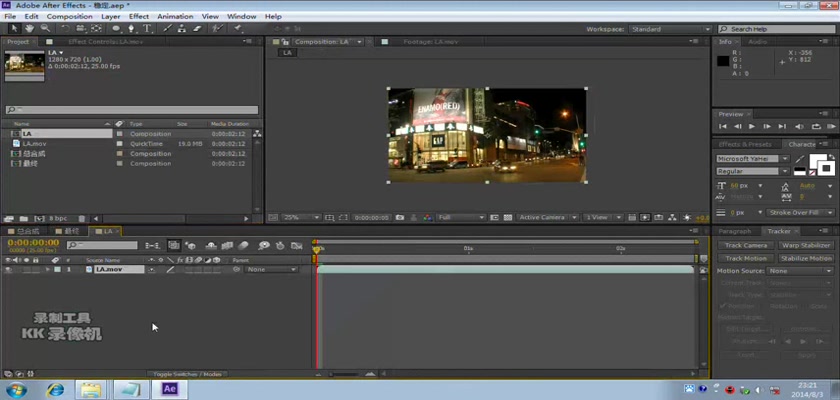Viewport: 840px width, 400px height.
Task: Choose grid and guide options in viewer
Action: 329,218
